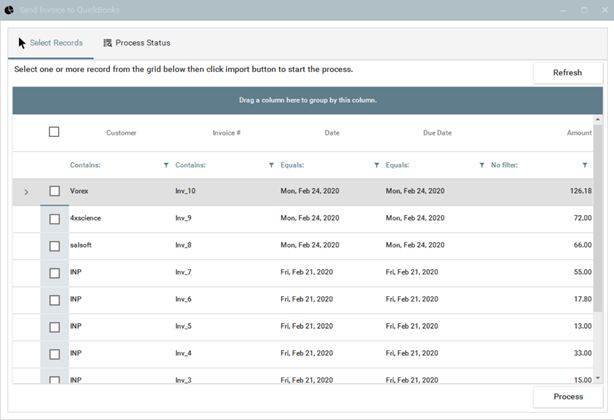This screenshot has width=614, height=420.
Task: Click the application logo in title bar
Action: 11,9
